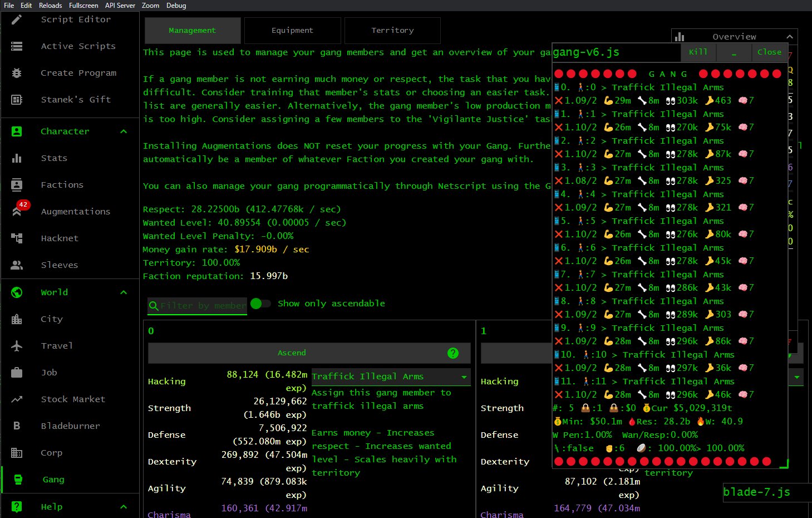Grab the gang-v6.js window resize handle
The width and height of the screenshot is (812, 518).
pyautogui.click(x=784, y=463)
